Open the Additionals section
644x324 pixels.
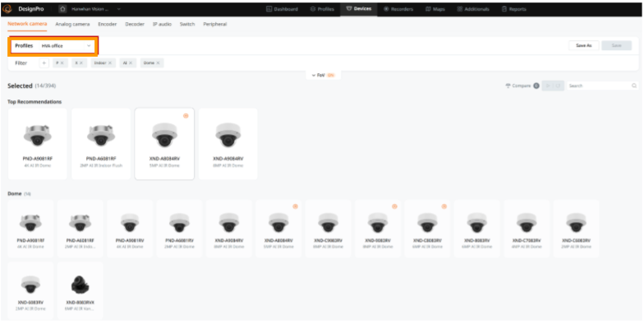tap(473, 9)
